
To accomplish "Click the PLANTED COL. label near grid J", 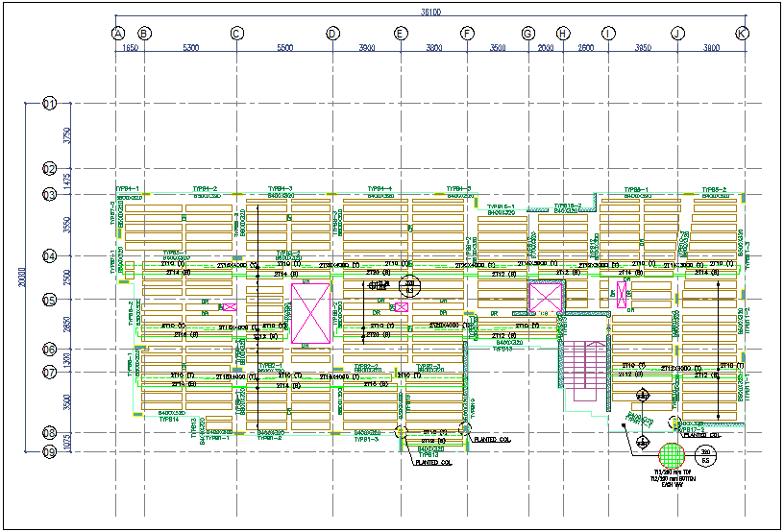I will (x=702, y=436).
